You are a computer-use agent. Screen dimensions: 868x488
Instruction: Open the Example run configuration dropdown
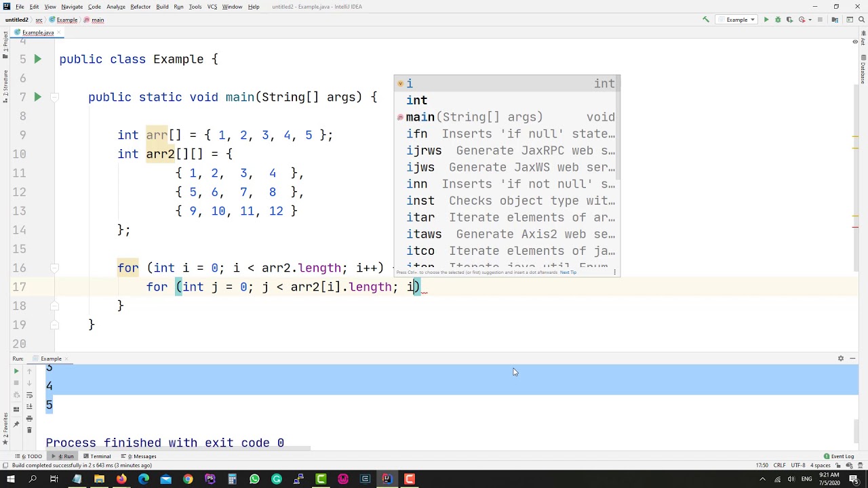738,20
